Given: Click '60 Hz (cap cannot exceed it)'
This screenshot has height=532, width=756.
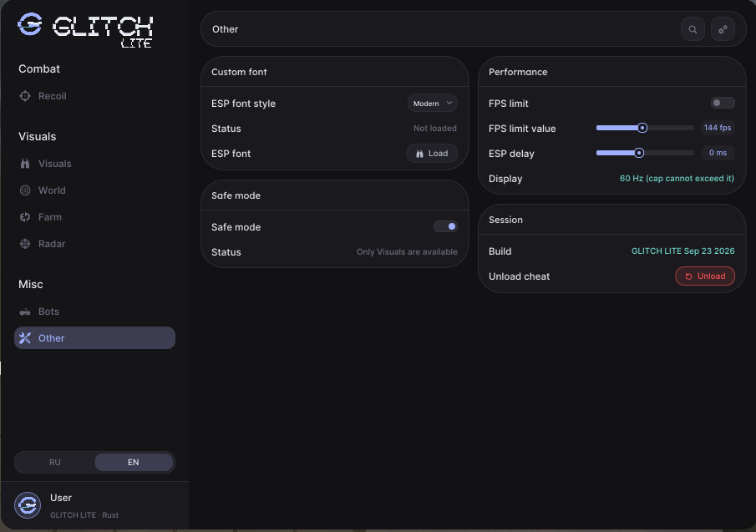Looking at the screenshot, I should (x=677, y=178).
